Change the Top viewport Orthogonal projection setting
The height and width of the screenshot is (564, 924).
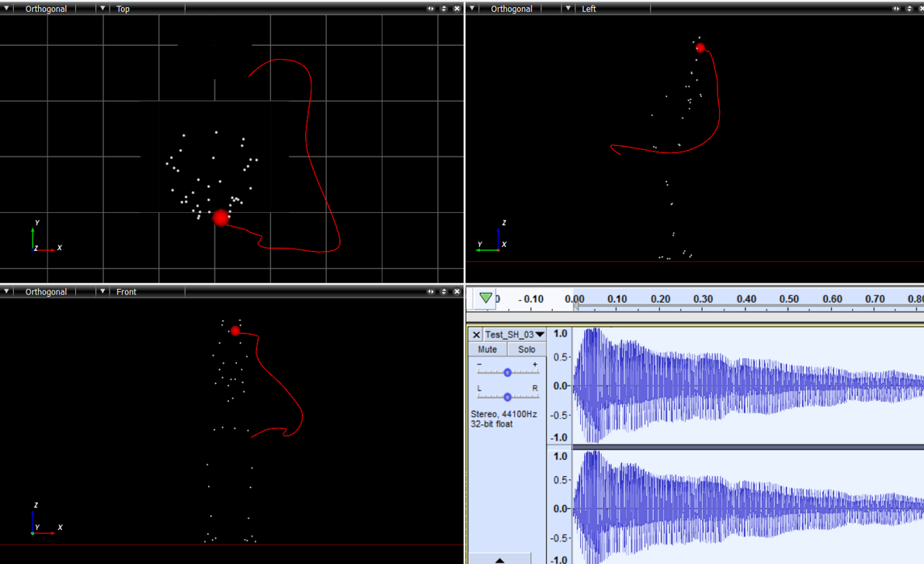click(46, 9)
